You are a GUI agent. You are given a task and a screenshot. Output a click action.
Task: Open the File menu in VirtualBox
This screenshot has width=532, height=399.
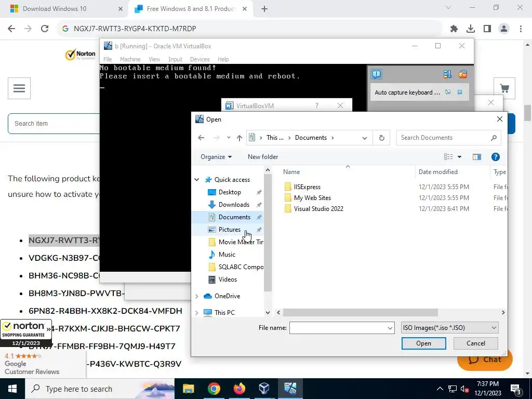pos(108,59)
